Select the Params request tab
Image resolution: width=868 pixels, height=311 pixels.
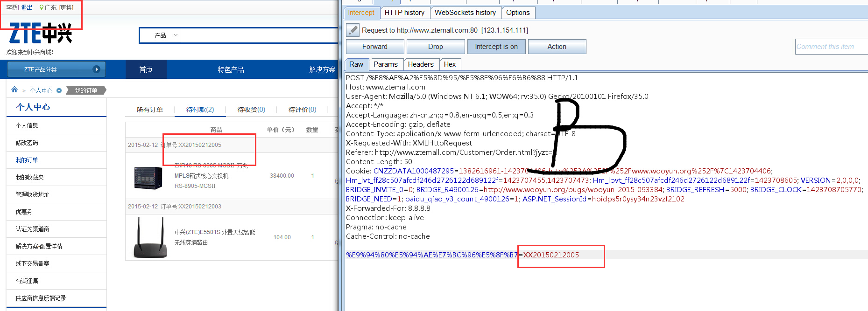(386, 64)
